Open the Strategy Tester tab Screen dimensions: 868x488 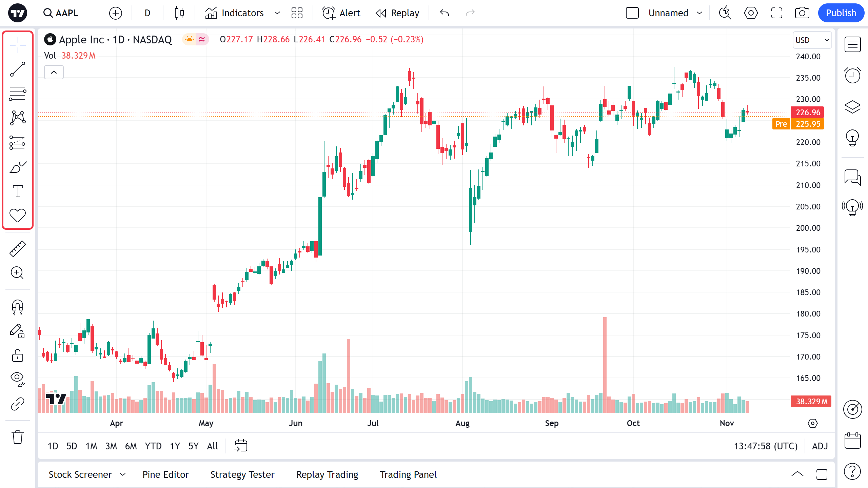(x=242, y=474)
